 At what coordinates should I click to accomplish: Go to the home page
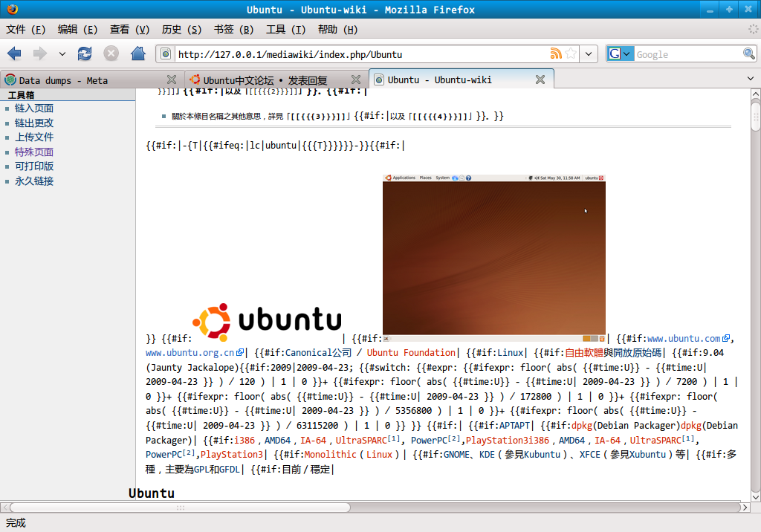[x=138, y=53]
